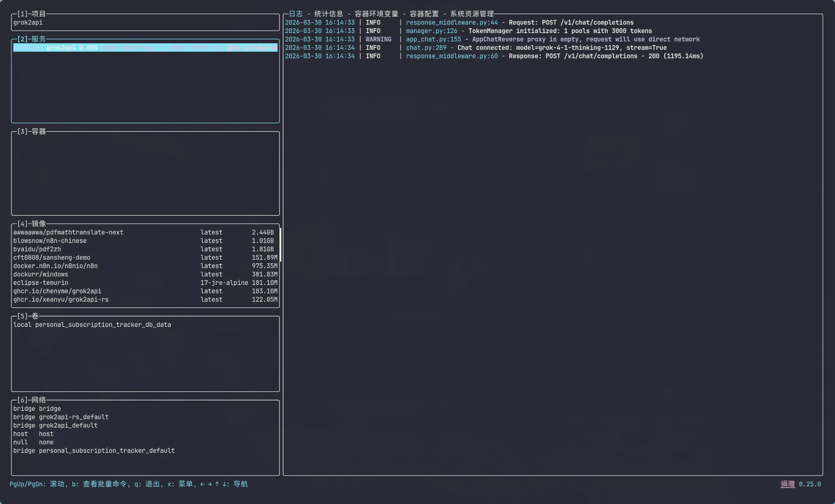Focus the [3]-容器 containers panel

click(x=145, y=173)
